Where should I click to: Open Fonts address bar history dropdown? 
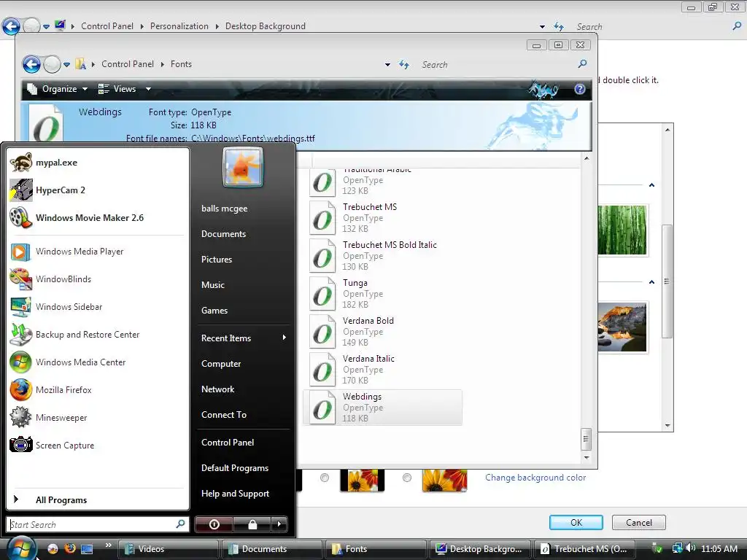[387, 65]
